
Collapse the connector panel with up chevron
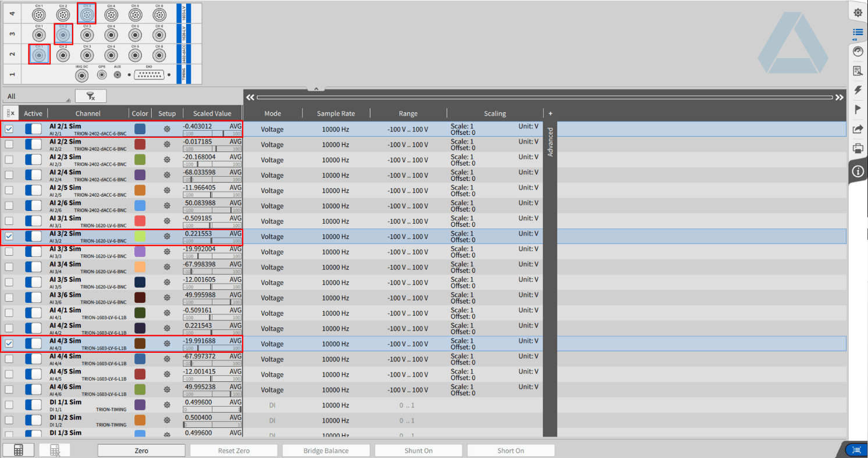tap(315, 89)
